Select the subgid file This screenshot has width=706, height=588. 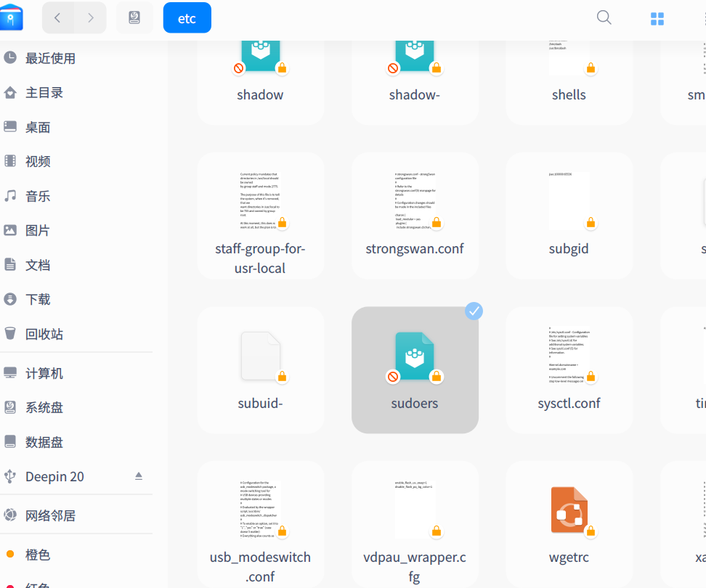pyautogui.click(x=569, y=216)
